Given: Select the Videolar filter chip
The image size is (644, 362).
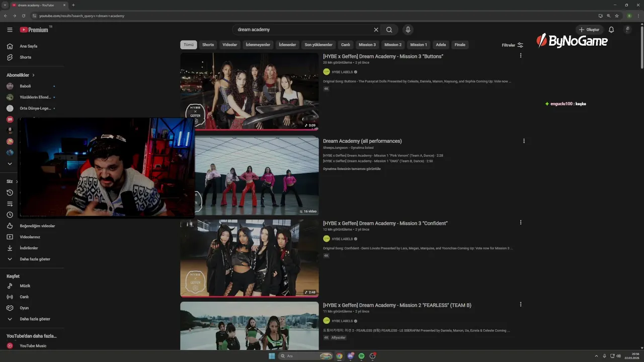Looking at the screenshot, I should click(x=230, y=45).
